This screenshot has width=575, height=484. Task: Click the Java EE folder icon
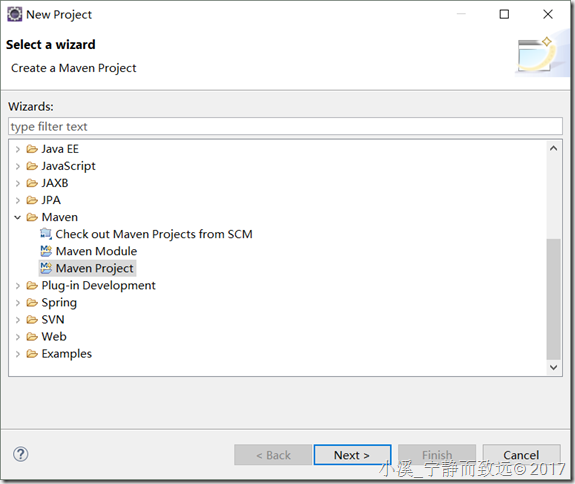point(32,149)
